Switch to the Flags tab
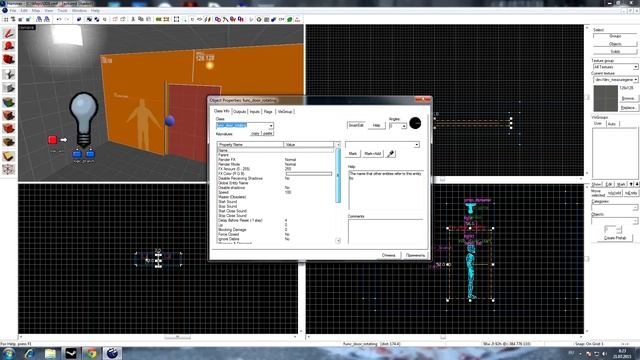This screenshot has width=640, height=360. pos(268,111)
